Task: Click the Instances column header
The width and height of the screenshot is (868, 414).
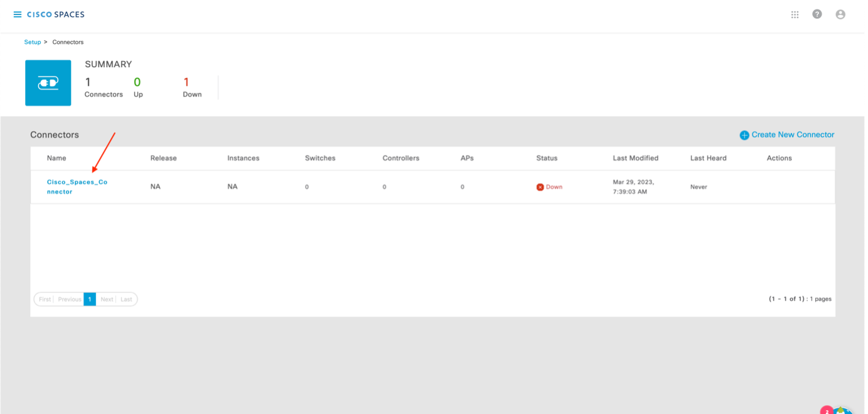Action: (243, 158)
